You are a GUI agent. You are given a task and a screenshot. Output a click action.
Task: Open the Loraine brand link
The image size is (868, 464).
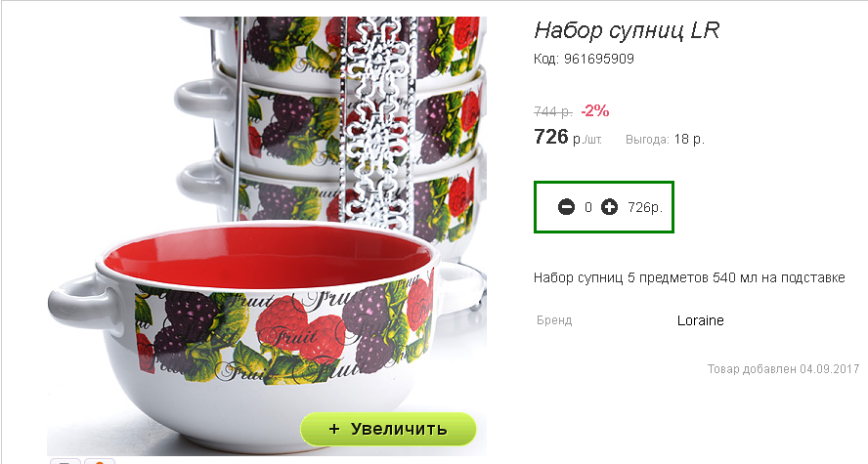(700, 320)
